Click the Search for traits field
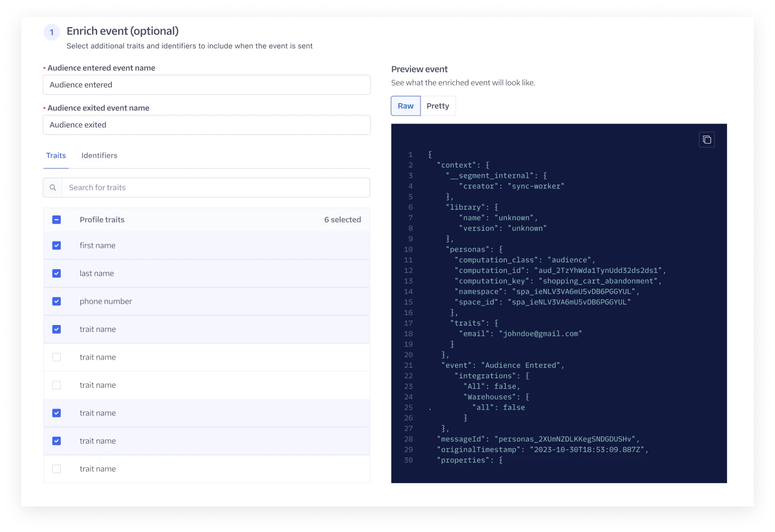 tap(216, 188)
